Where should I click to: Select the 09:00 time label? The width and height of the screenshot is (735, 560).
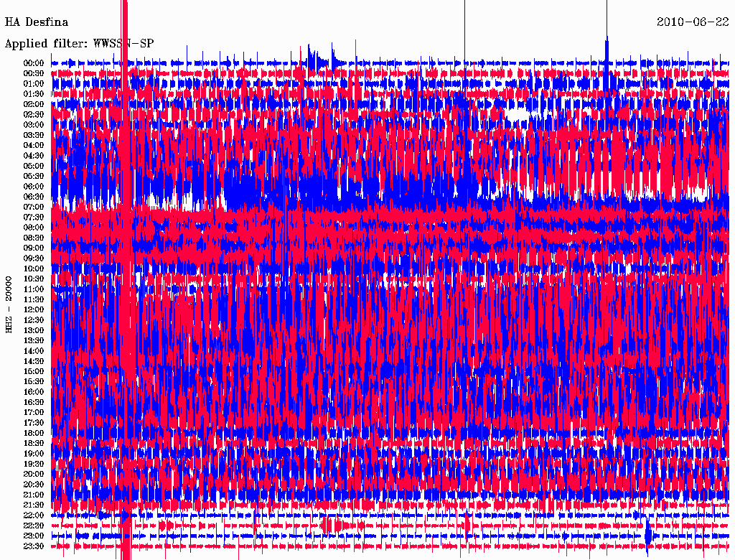34,248
